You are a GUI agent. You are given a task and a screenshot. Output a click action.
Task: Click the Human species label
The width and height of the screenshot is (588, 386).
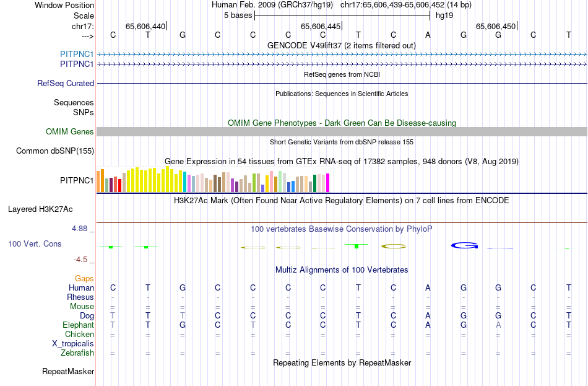[81, 288]
